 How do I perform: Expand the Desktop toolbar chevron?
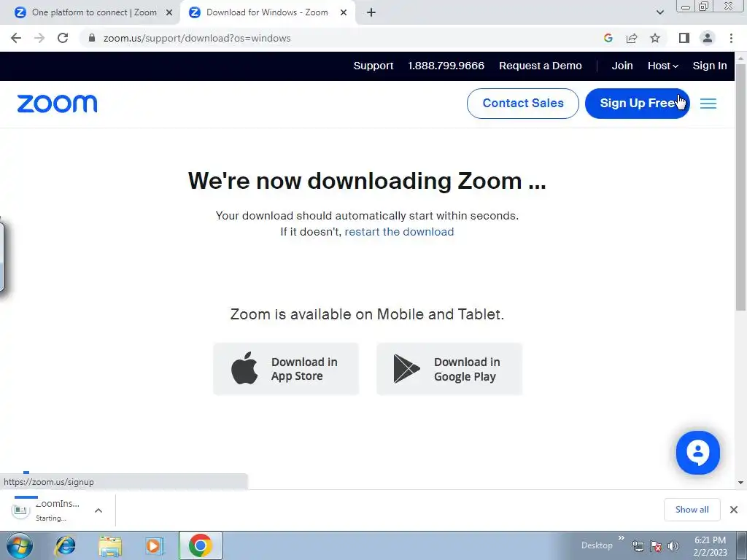[622, 538]
